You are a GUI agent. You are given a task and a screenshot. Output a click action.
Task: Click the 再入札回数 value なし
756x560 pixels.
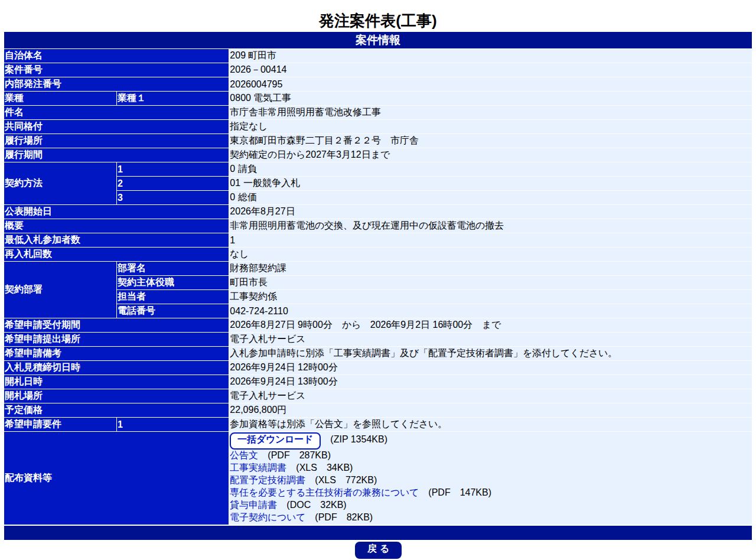pos(239,254)
